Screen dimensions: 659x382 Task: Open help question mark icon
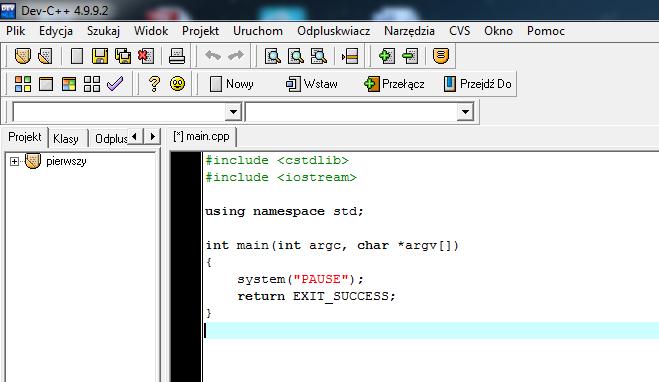tap(154, 84)
